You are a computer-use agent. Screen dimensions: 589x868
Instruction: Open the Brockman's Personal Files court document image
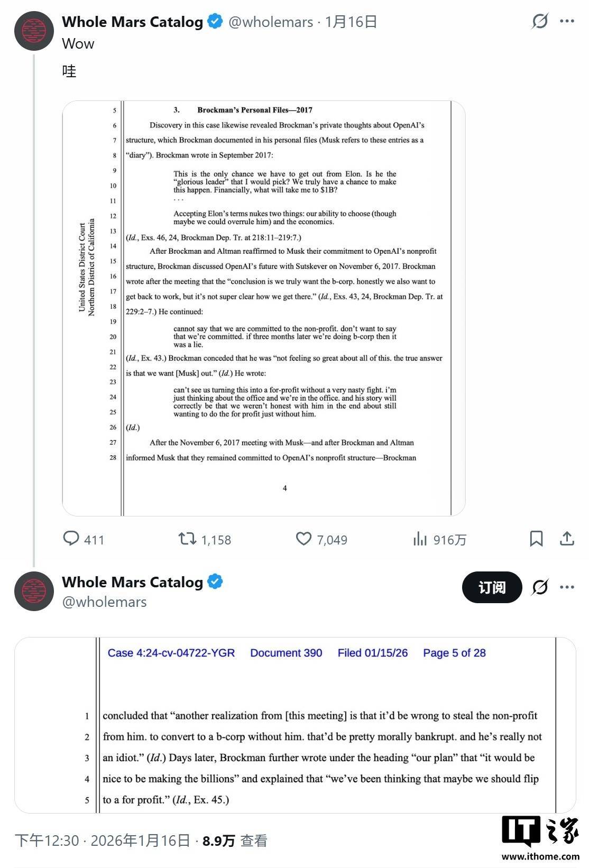[264, 308]
